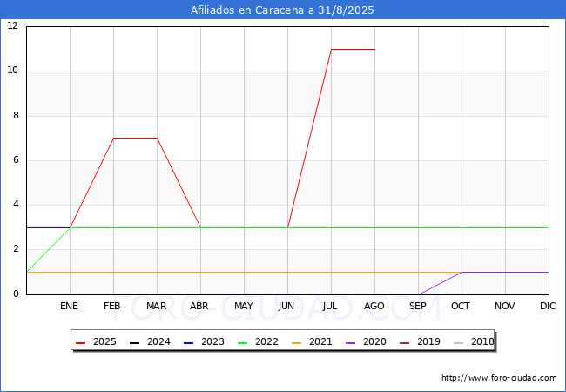Click the y-axis value 2
The image size is (566, 392).
(x=16, y=249)
